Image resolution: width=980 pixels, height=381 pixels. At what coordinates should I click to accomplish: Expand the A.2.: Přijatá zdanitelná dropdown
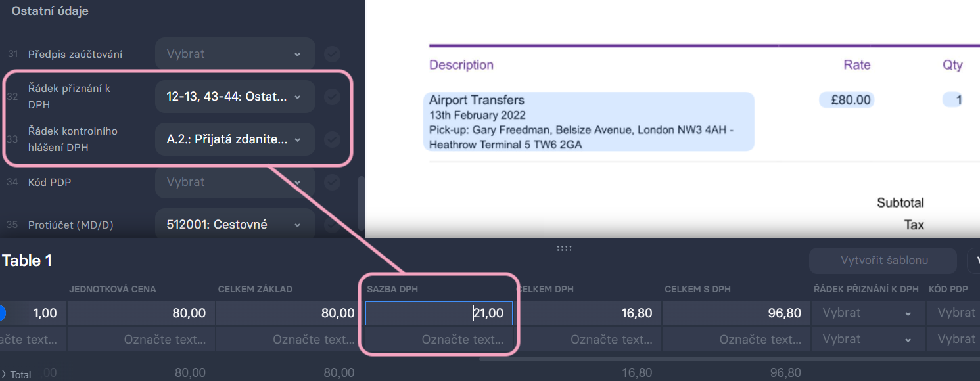click(x=235, y=139)
